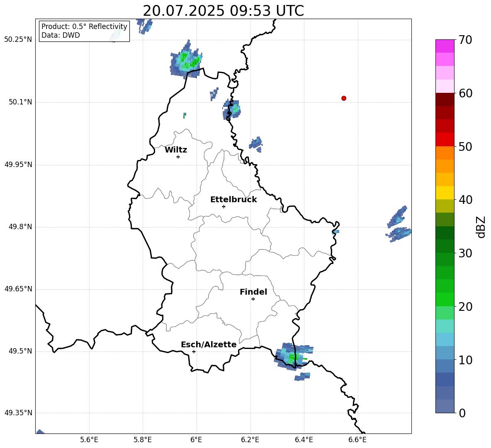
Task: Click the 49.35°N latitude label
Action: pos(18,413)
